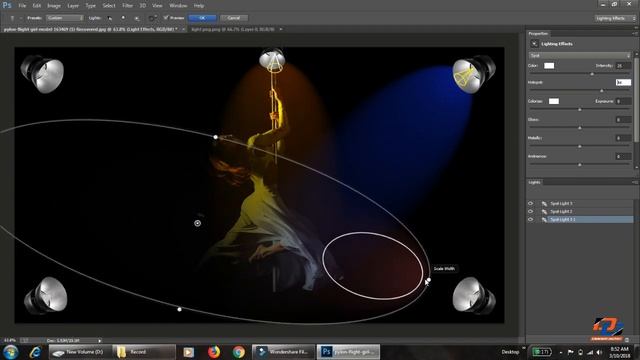Click Desktop toolbar on taskbar

click(510, 352)
